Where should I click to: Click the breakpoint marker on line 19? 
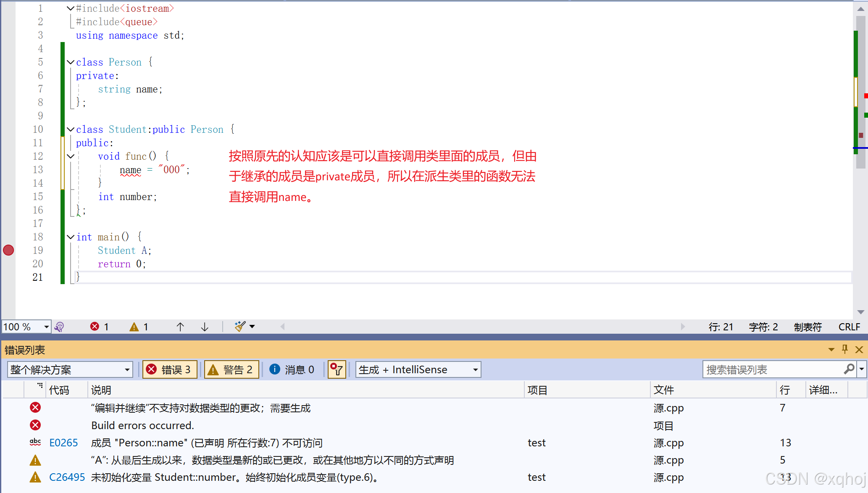(8, 250)
